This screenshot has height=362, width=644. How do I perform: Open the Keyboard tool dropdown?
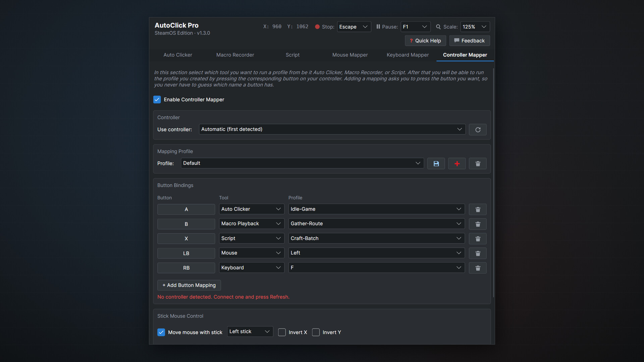252,267
